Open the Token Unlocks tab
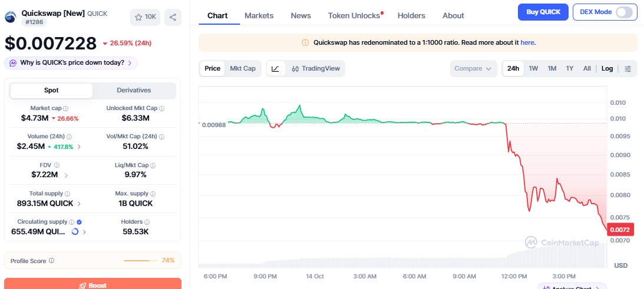644x289 pixels. (x=354, y=16)
